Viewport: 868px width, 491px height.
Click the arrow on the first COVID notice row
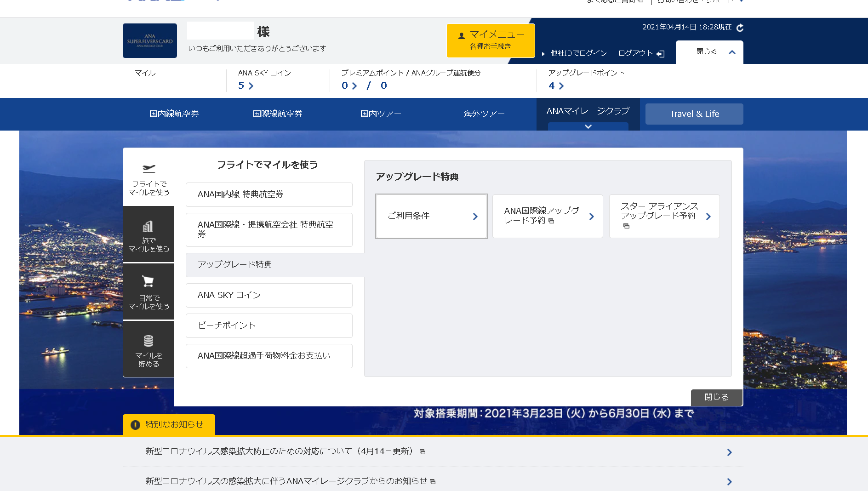730,452
